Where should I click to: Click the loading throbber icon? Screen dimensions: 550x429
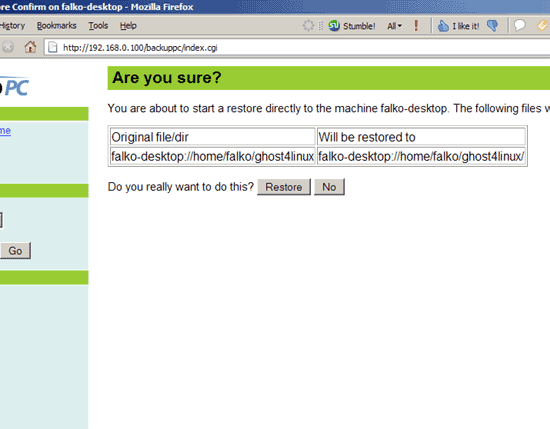click(x=308, y=26)
